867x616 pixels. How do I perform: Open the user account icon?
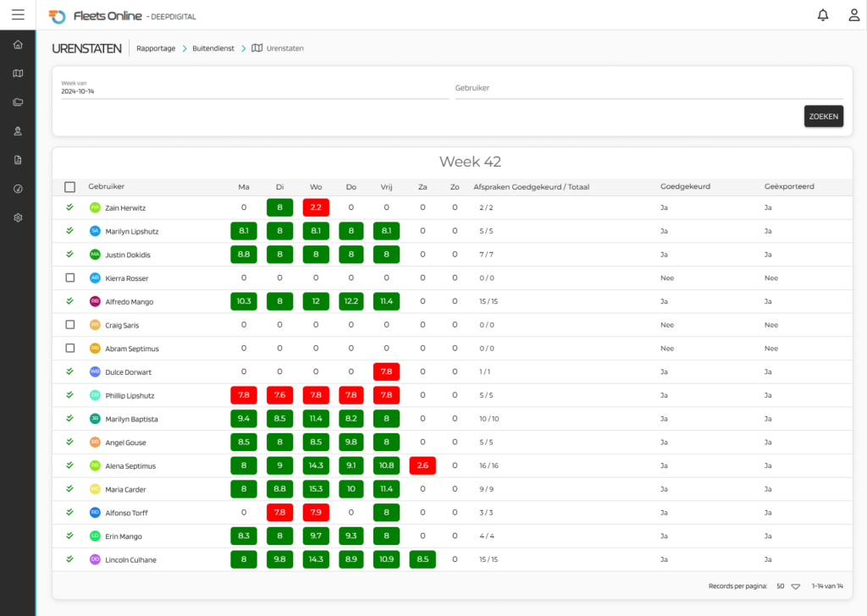[x=854, y=15]
